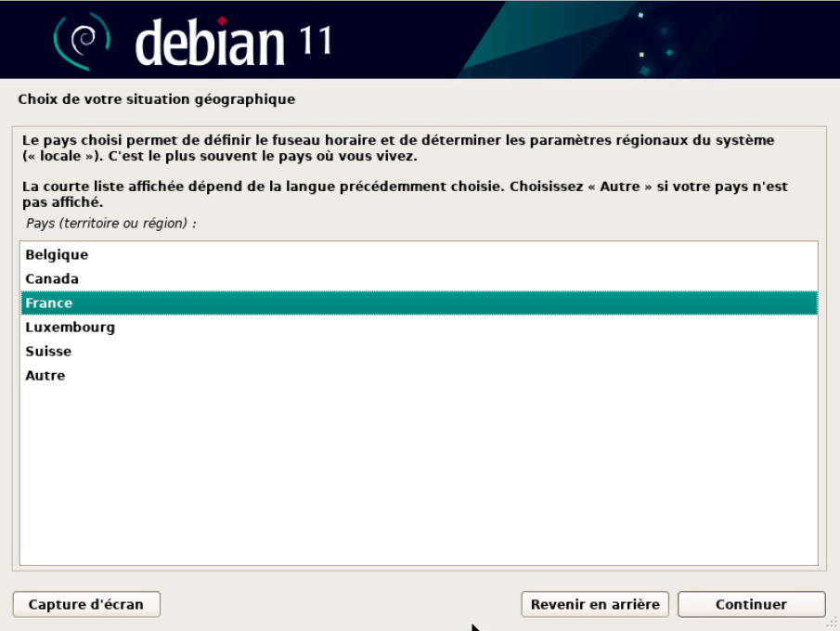Choose Autre to see more countries
This screenshot has height=631, width=840.
coord(45,375)
